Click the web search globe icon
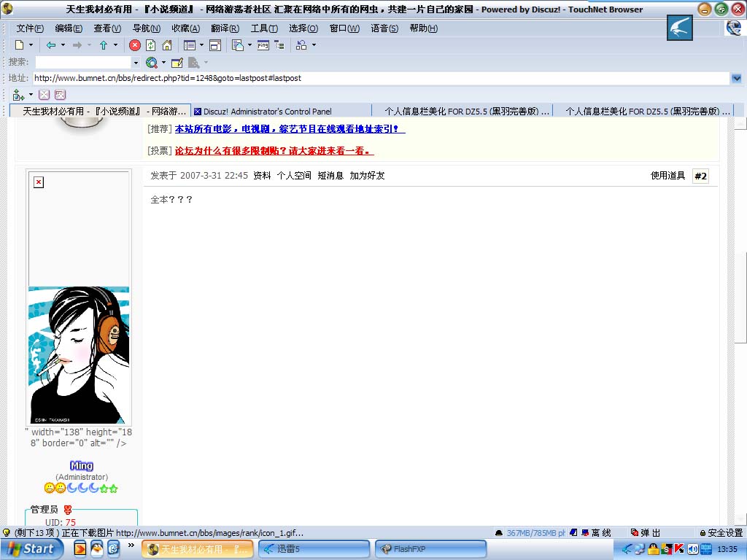 pyautogui.click(x=152, y=63)
